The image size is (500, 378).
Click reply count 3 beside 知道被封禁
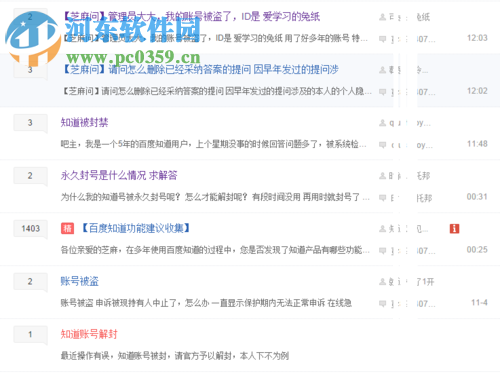(x=30, y=123)
